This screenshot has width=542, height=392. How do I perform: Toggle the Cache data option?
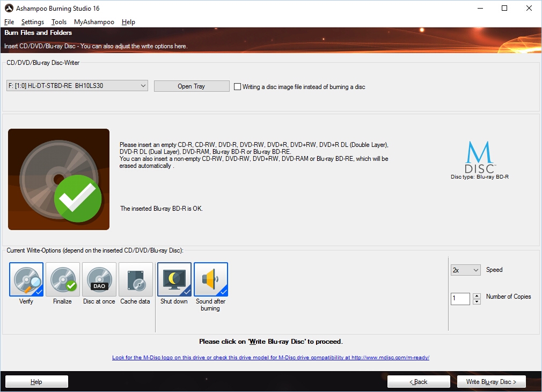click(135, 279)
